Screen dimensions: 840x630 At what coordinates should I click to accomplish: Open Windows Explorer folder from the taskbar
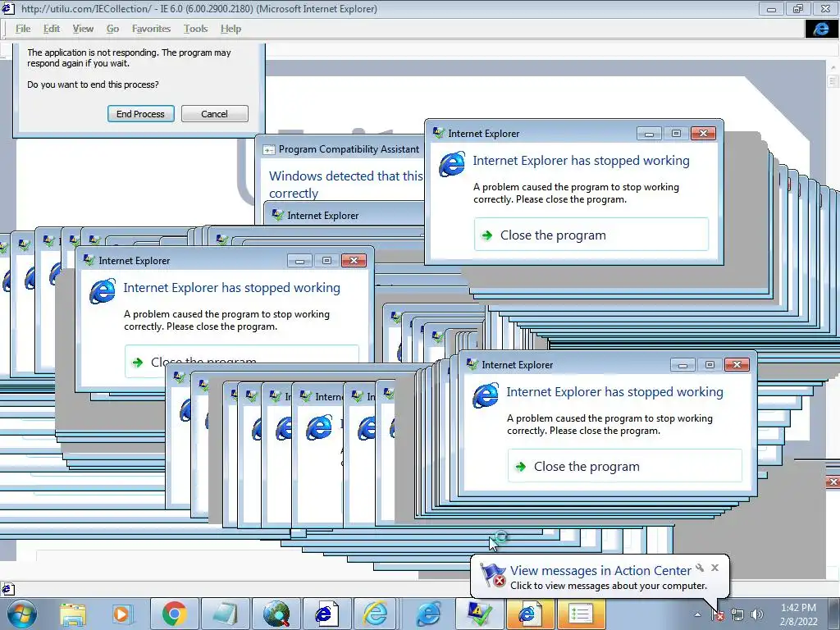(73, 614)
